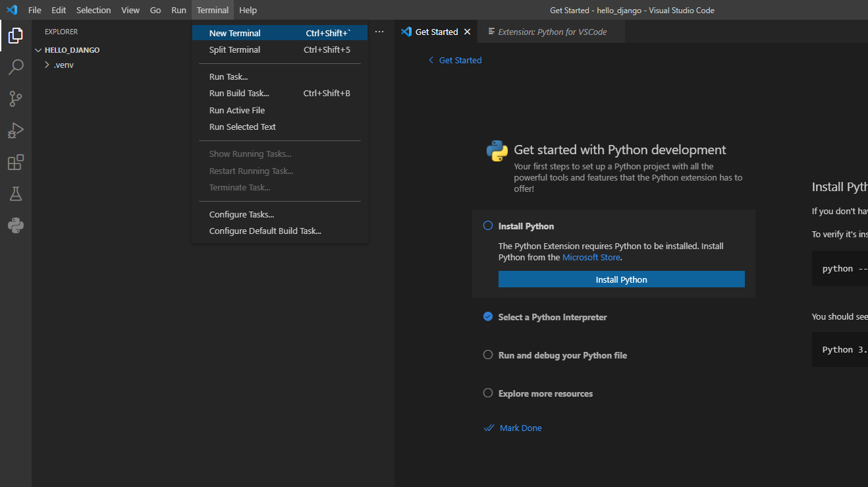Open the Go menu

(x=155, y=10)
